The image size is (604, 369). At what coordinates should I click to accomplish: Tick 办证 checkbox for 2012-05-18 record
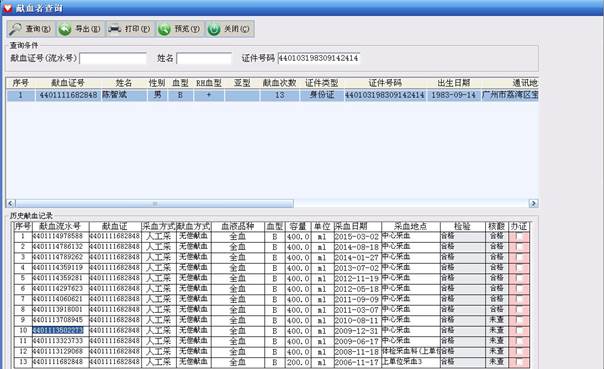pyautogui.click(x=519, y=289)
